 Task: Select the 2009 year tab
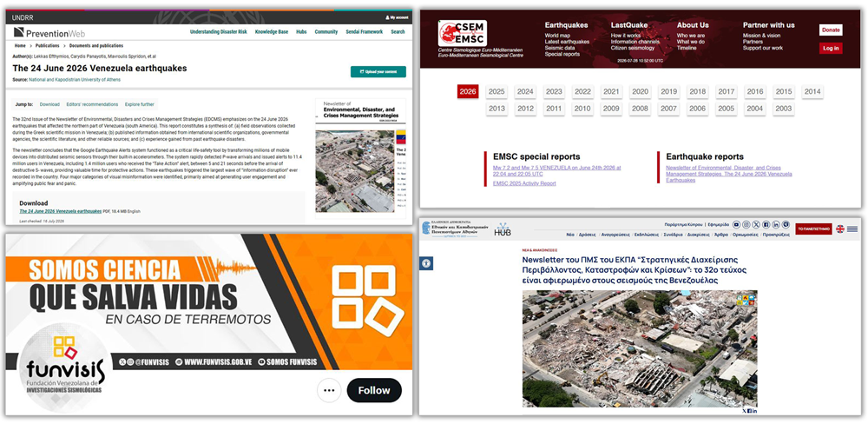click(611, 109)
